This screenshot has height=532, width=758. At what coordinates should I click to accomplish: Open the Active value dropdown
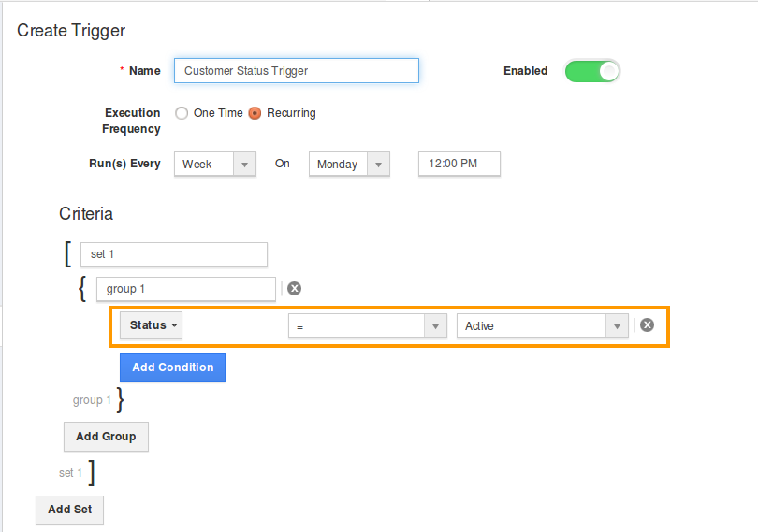[543, 326]
